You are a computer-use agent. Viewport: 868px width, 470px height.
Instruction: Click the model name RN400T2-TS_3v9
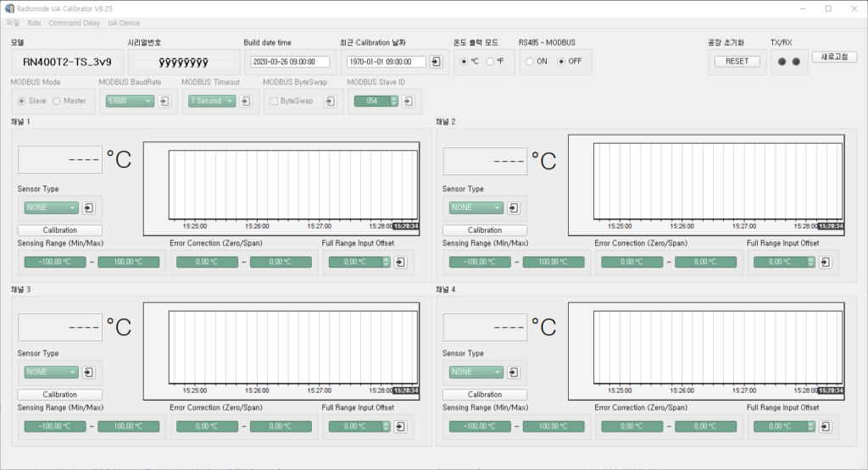pos(67,62)
